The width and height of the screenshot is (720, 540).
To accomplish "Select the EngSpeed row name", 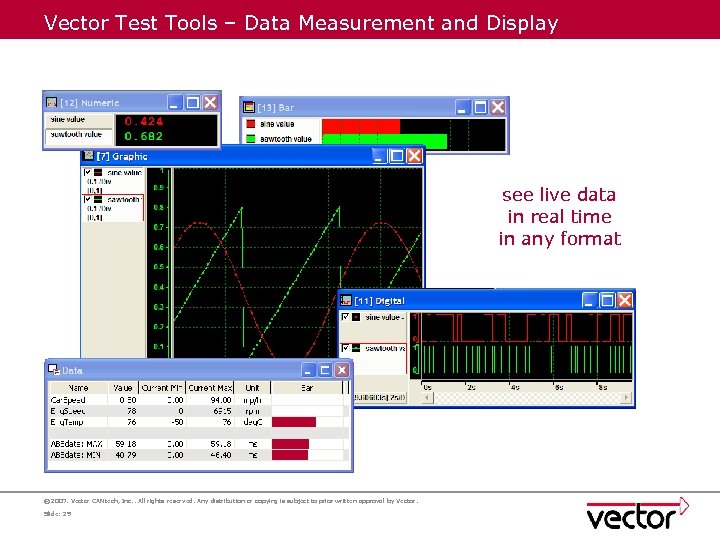I will point(68,411).
